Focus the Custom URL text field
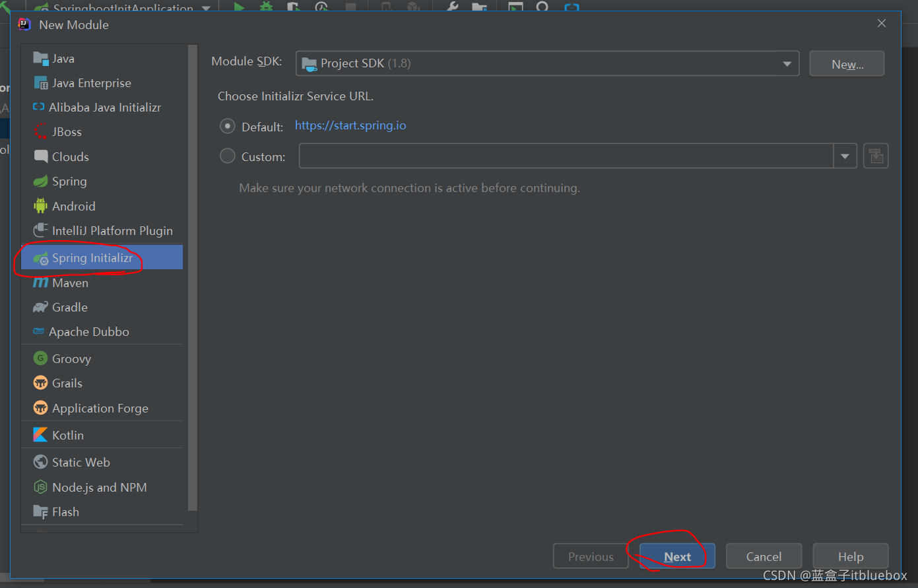The width and height of the screenshot is (918, 588). coord(566,156)
